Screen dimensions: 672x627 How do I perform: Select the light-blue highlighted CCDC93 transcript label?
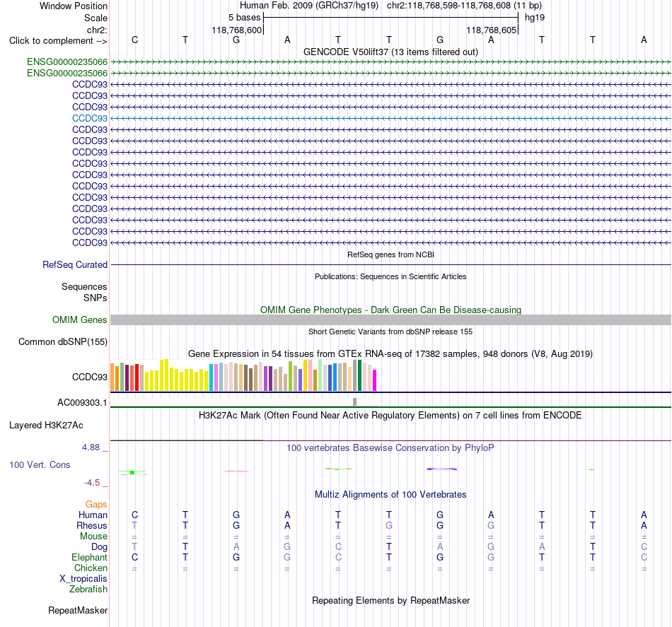point(90,118)
